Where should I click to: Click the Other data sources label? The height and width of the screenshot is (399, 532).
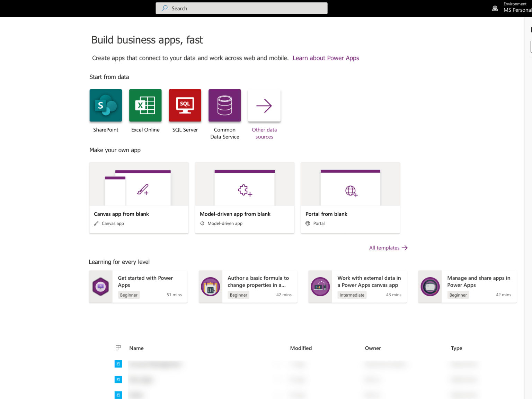pos(264,133)
